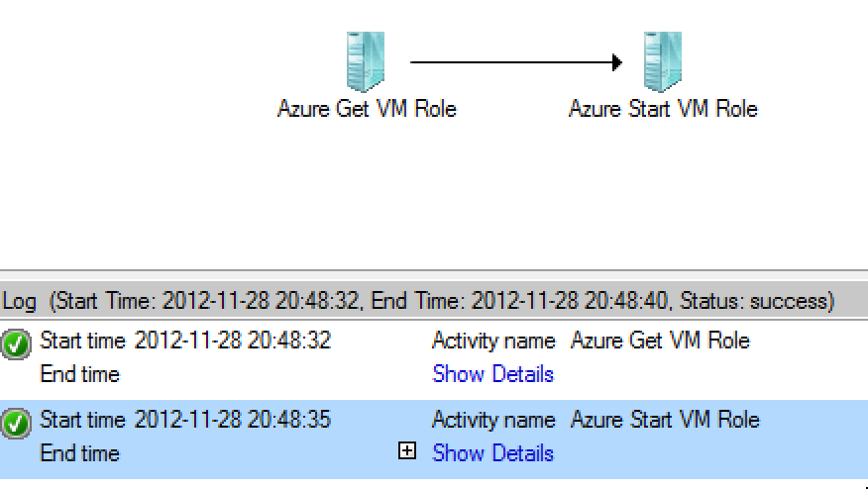Open Show Details for Azure Get VM Role

[492, 374]
